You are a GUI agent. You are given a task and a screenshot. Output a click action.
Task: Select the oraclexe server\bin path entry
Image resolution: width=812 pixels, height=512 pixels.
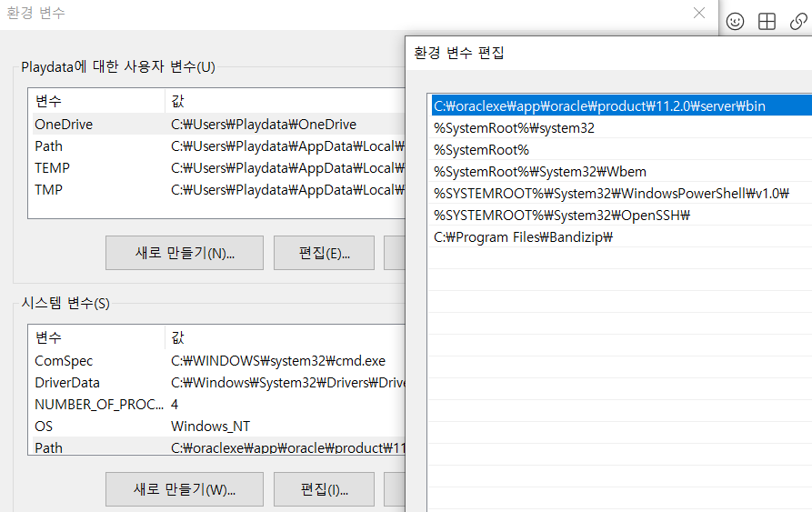pyautogui.click(x=621, y=105)
